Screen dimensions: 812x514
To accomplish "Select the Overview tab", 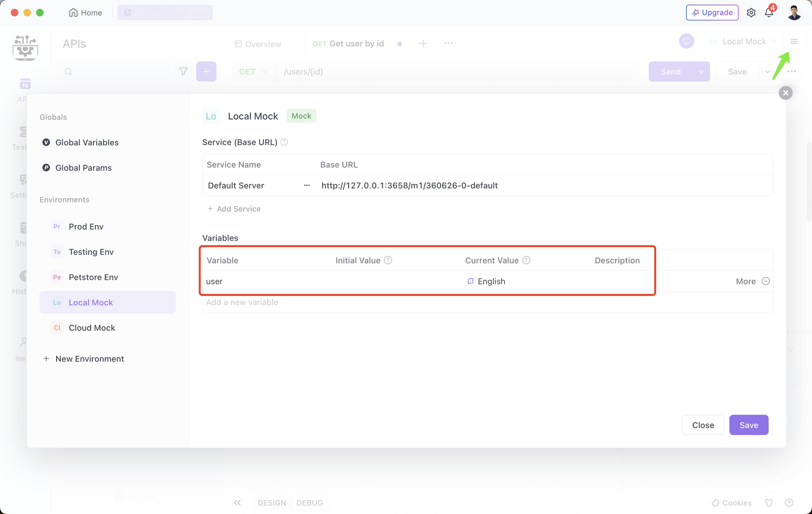I will [258, 43].
